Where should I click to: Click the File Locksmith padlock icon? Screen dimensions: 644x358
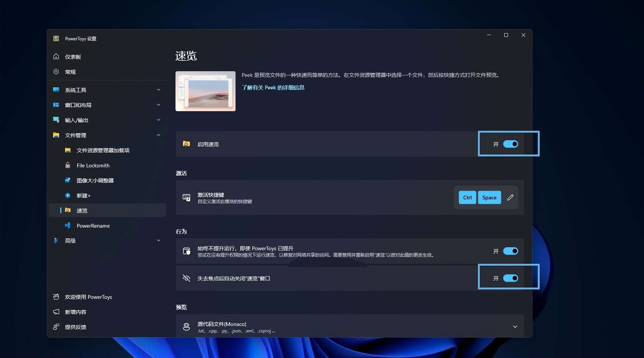pos(68,165)
